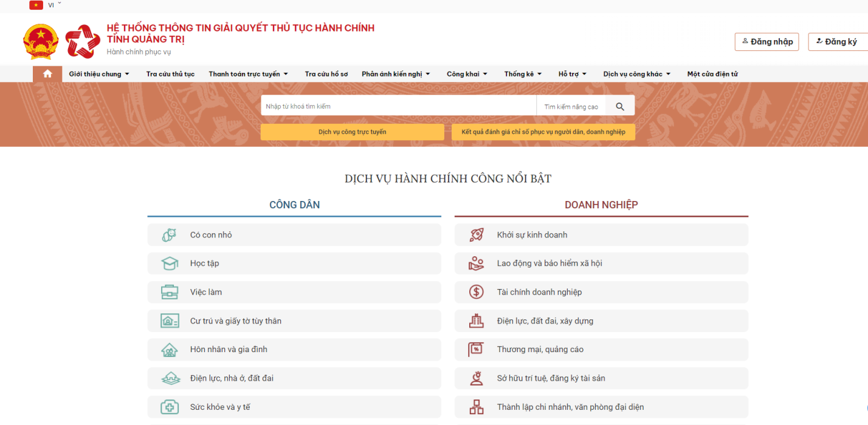Viewport: 868px width, 425px height.
Task: Open the Việc làm service row
Action: tap(294, 292)
